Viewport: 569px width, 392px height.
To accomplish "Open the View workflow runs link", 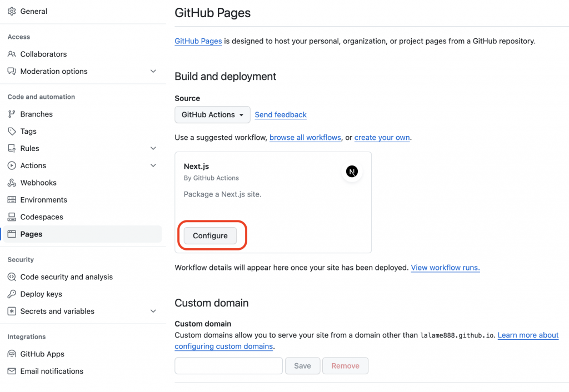I will (x=445, y=268).
